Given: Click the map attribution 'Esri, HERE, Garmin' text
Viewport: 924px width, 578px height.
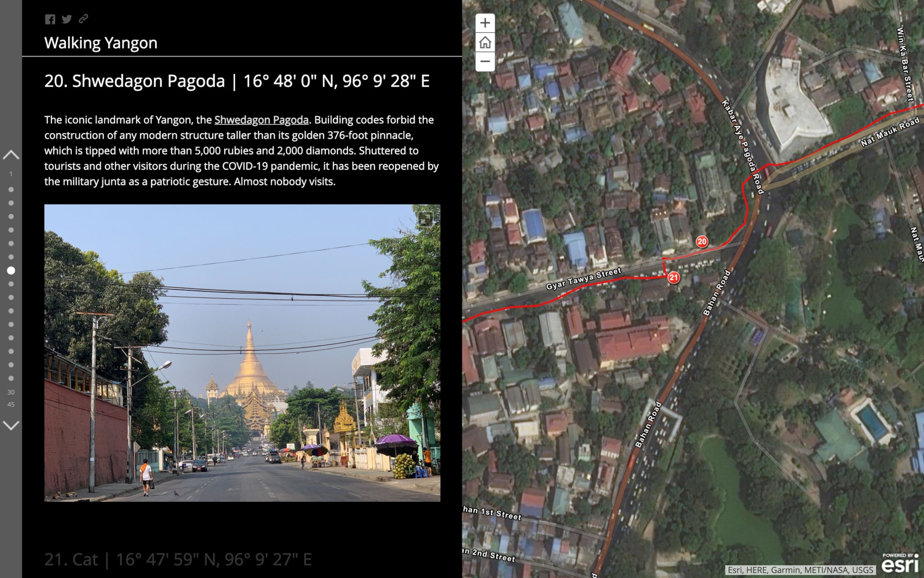Looking at the screenshot, I should 800,570.
